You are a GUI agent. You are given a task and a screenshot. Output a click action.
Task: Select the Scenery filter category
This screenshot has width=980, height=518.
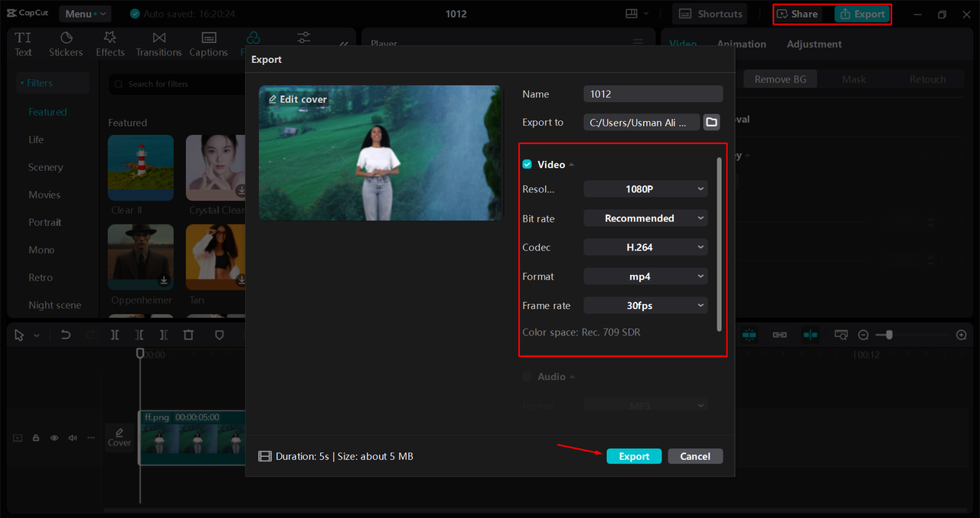[45, 167]
